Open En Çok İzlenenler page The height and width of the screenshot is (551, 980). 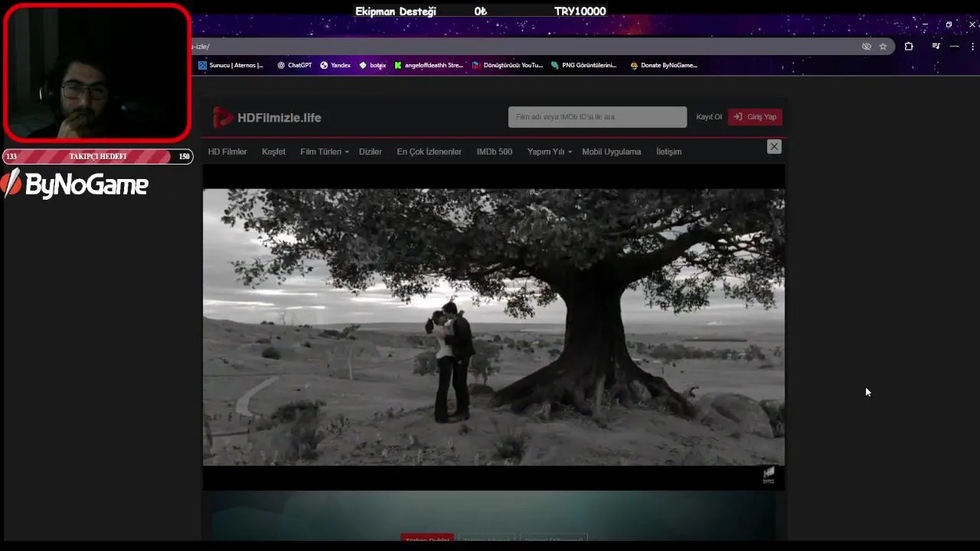429,152
